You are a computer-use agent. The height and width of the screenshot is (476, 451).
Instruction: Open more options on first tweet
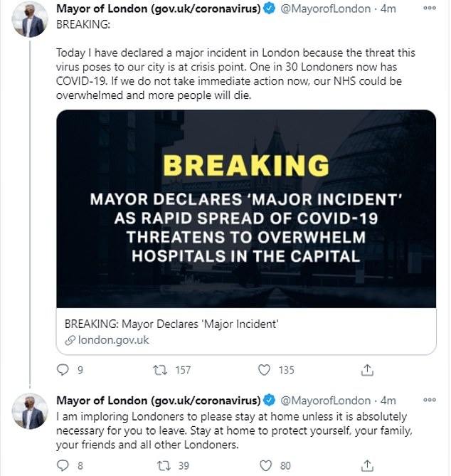[429, 8]
